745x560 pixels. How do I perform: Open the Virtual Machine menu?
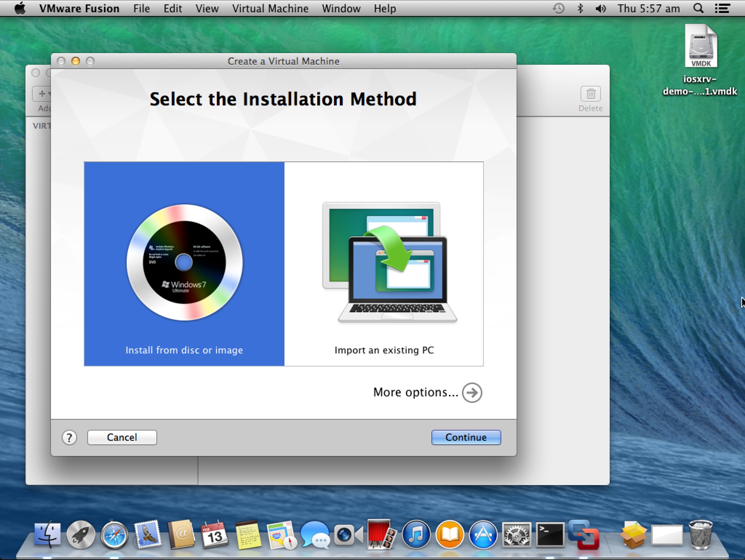click(x=270, y=8)
